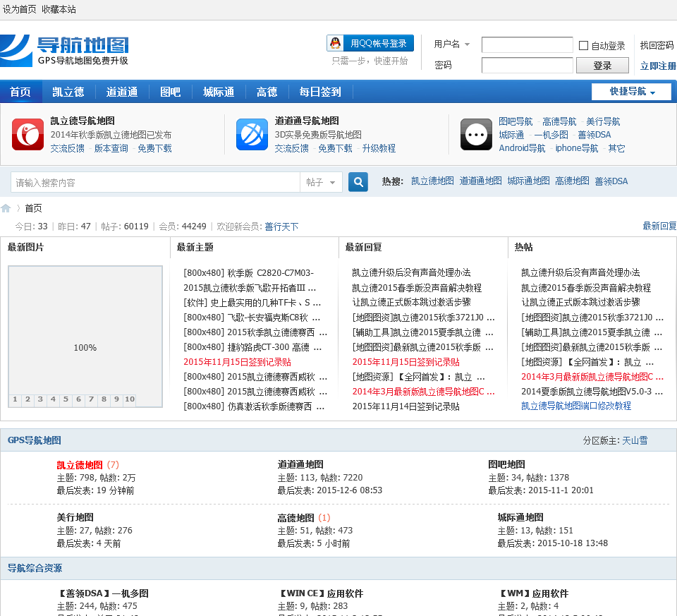677x616 pixels.
Task: Open the 帖子 search scope dropdown
Action: click(322, 182)
